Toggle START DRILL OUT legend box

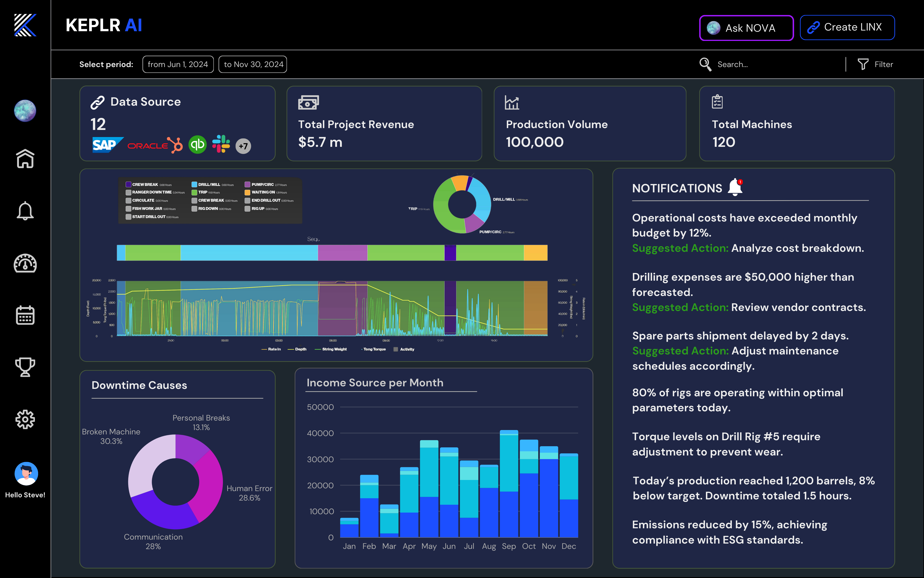pyautogui.click(x=129, y=217)
